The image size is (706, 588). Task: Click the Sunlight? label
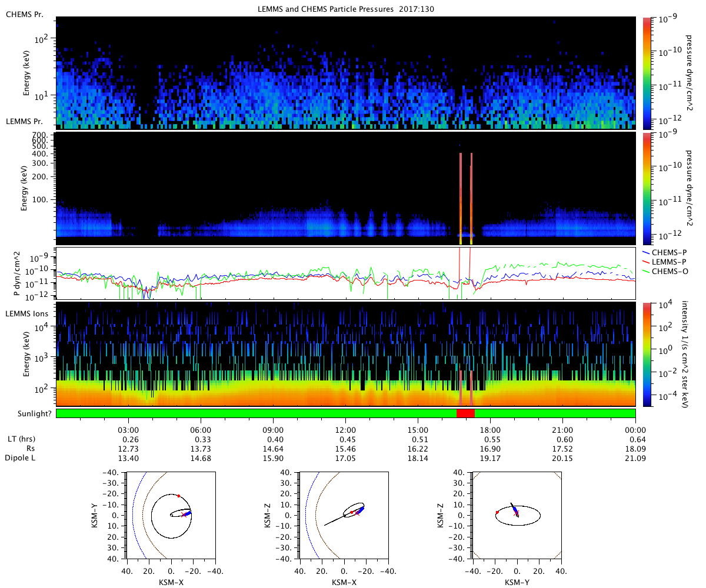[x=28, y=413]
